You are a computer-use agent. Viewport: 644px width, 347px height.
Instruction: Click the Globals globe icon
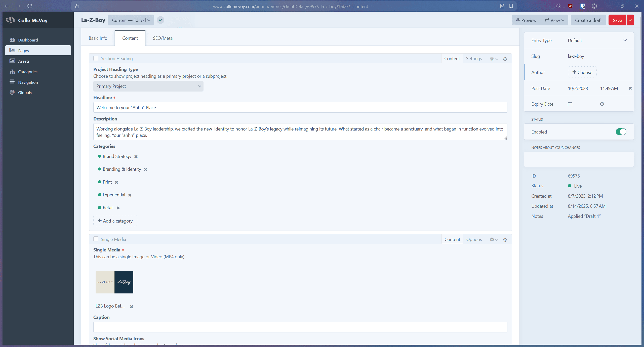pyautogui.click(x=12, y=92)
